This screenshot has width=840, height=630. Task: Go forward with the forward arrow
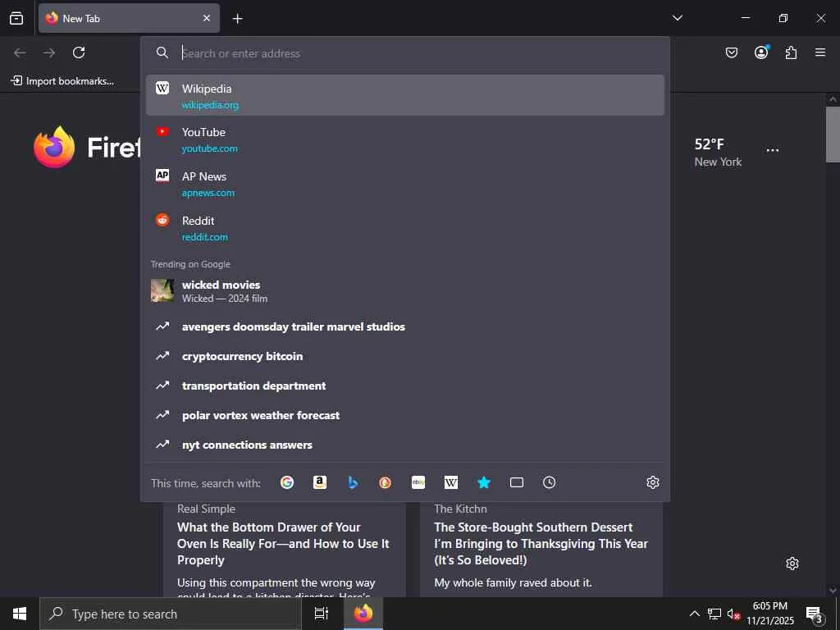49,52
